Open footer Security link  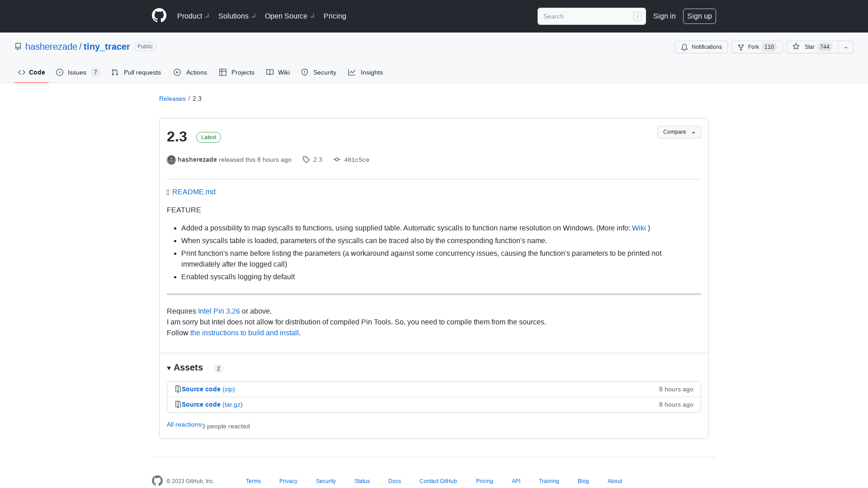click(x=326, y=481)
